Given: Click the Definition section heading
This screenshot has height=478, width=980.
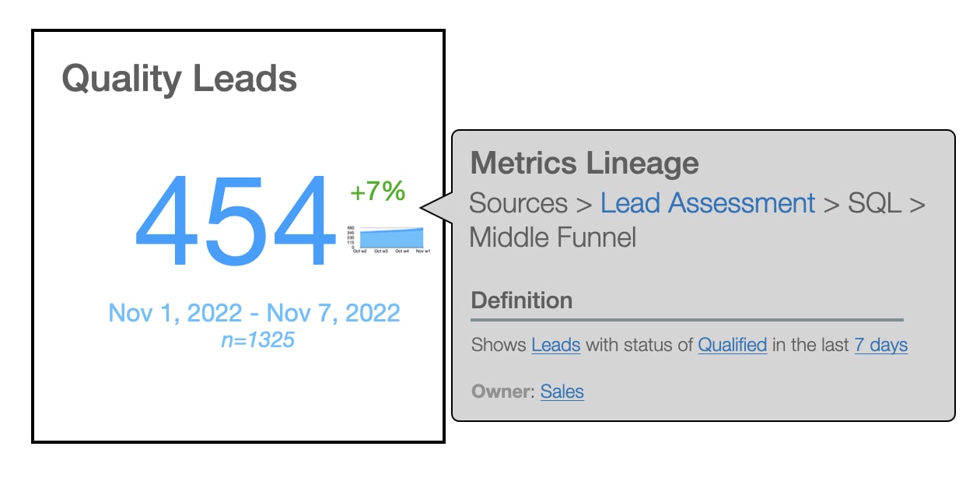Looking at the screenshot, I should (521, 300).
